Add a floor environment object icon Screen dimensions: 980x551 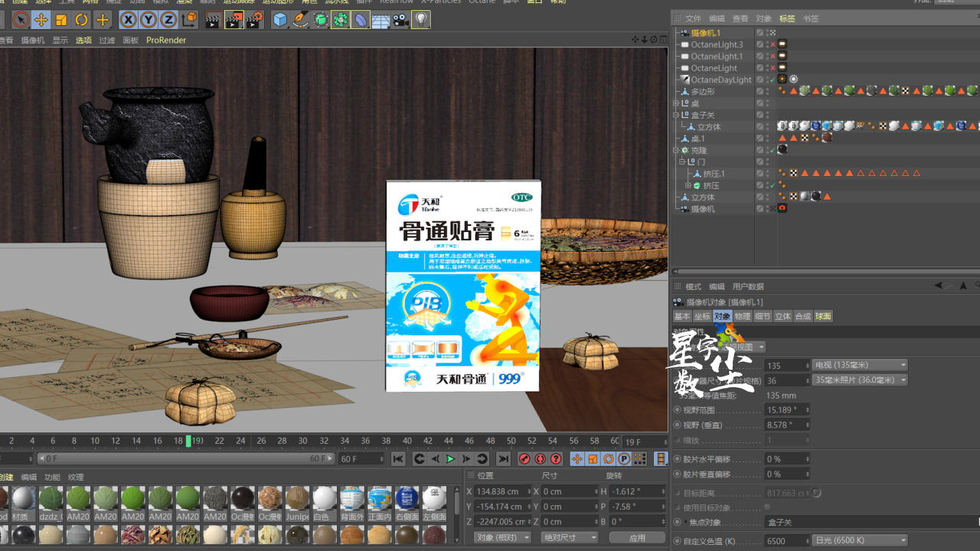click(381, 20)
